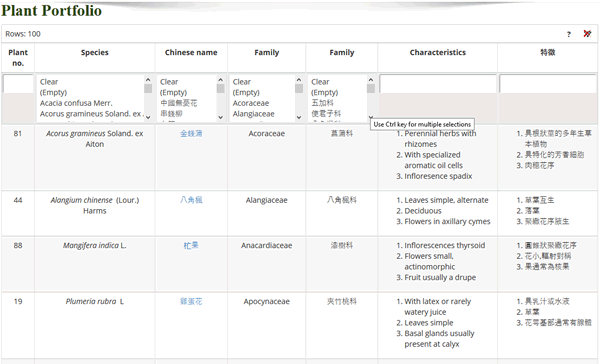600x364 pixels.
Task: Click the red clear filters icon
Action: [x=587, y=34]
